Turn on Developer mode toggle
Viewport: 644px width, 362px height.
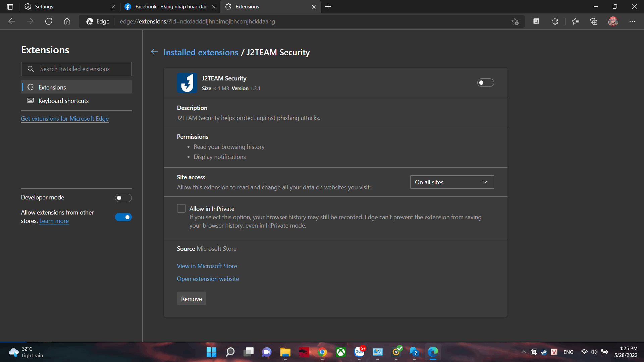[123, 198]
